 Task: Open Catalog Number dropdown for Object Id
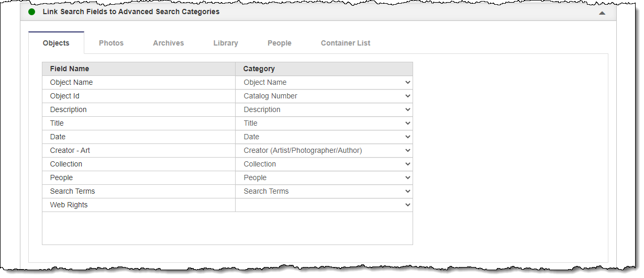[x=324, y=96]
